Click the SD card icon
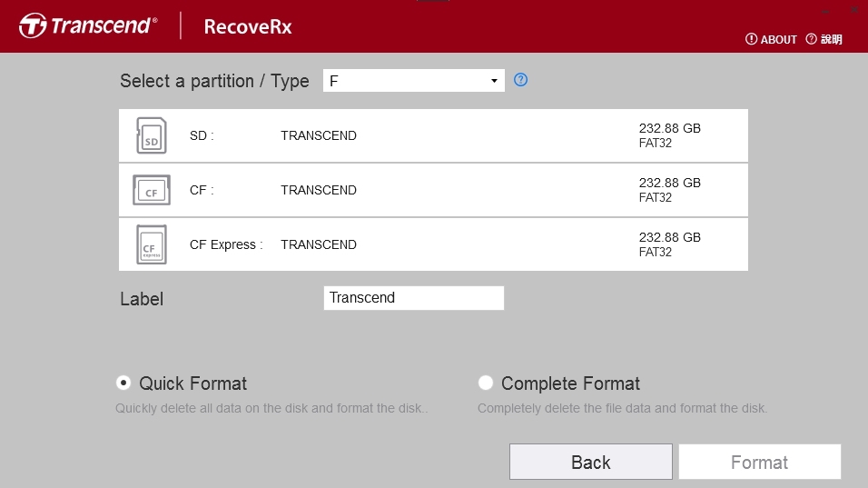Viewport: 868px width, 488px height. 151,135
